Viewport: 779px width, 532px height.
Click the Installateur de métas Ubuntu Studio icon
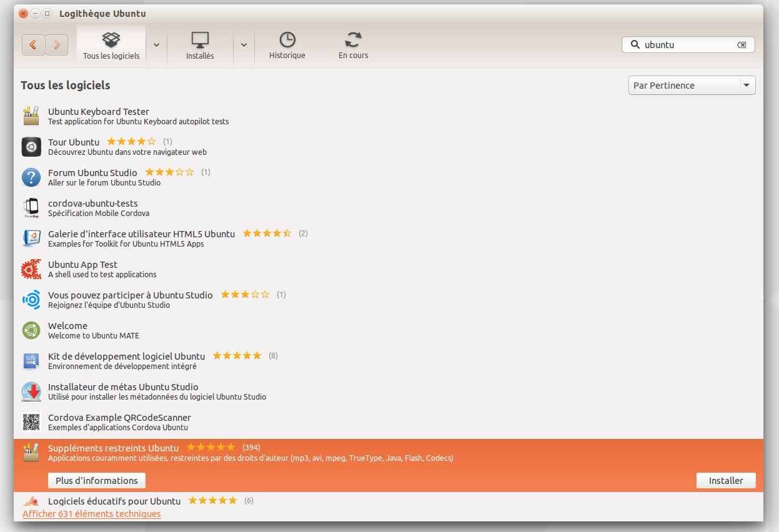tap(31, 392)
